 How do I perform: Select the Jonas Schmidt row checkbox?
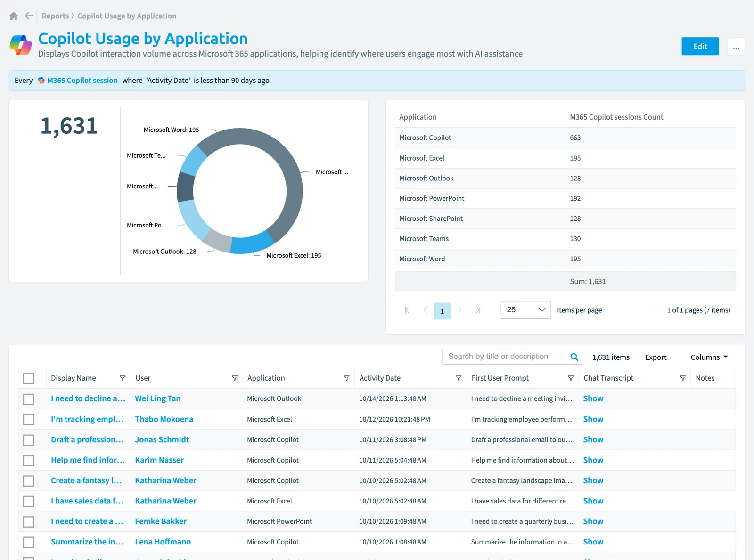(x=29, y=440)
